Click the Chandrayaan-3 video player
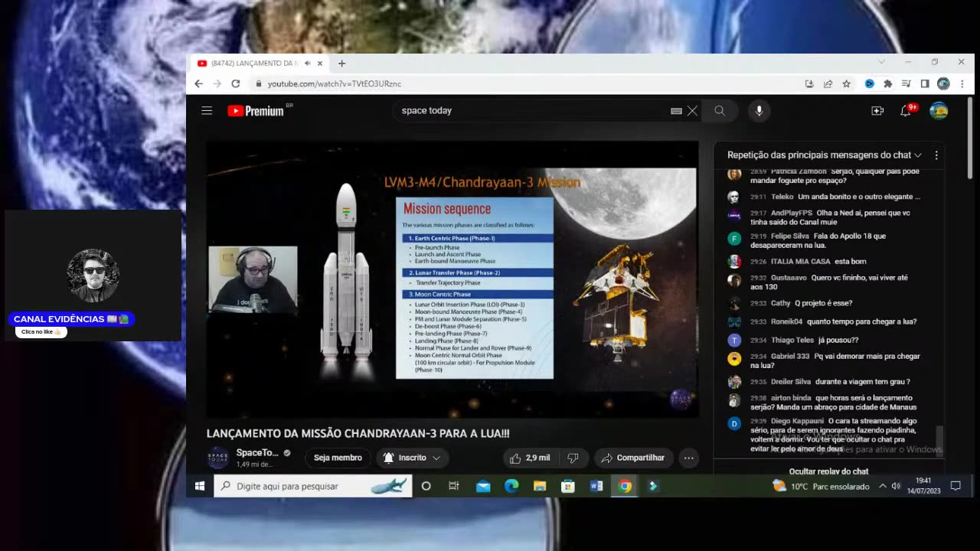The image size is (980, 551). 452,279
